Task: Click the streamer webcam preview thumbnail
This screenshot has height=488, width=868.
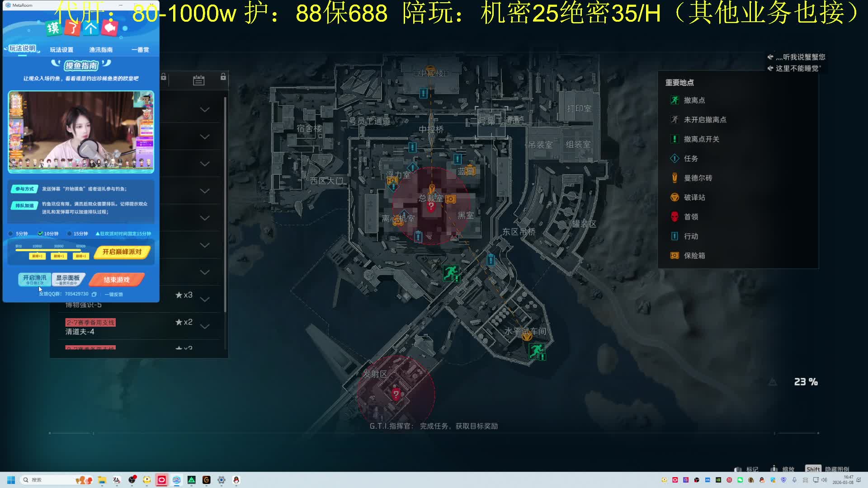Action: pos(81,131)
